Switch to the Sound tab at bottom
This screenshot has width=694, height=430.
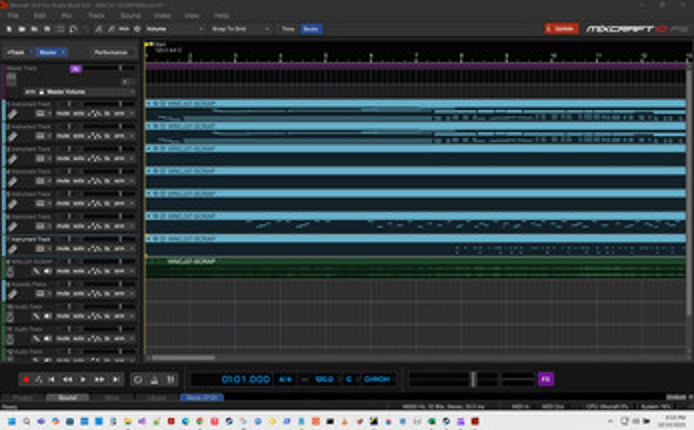coord(68,397)
